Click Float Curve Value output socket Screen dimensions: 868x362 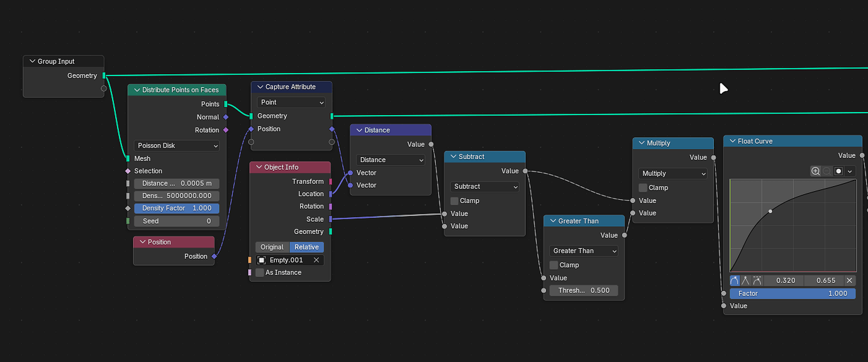tap(862, 155)
